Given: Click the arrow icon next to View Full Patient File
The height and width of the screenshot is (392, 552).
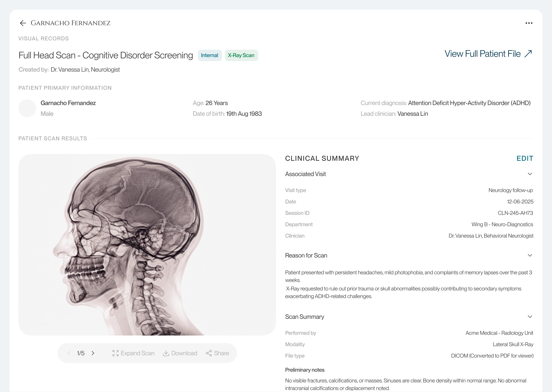Looking at the screenshot, I should coord(528,54).
